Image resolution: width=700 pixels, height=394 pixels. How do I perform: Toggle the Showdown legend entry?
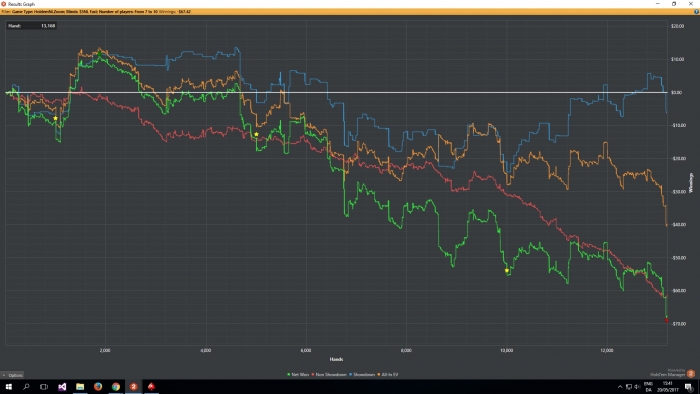[x=362, y=374]
